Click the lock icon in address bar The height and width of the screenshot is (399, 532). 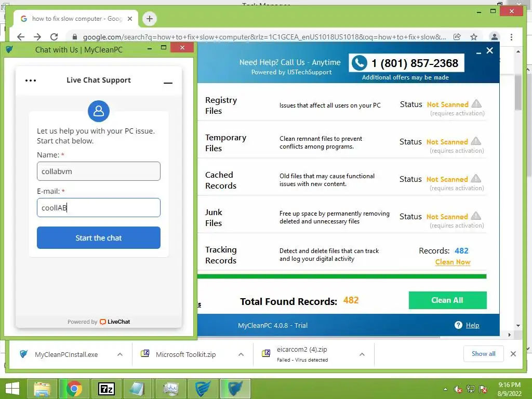coord(75,37)
